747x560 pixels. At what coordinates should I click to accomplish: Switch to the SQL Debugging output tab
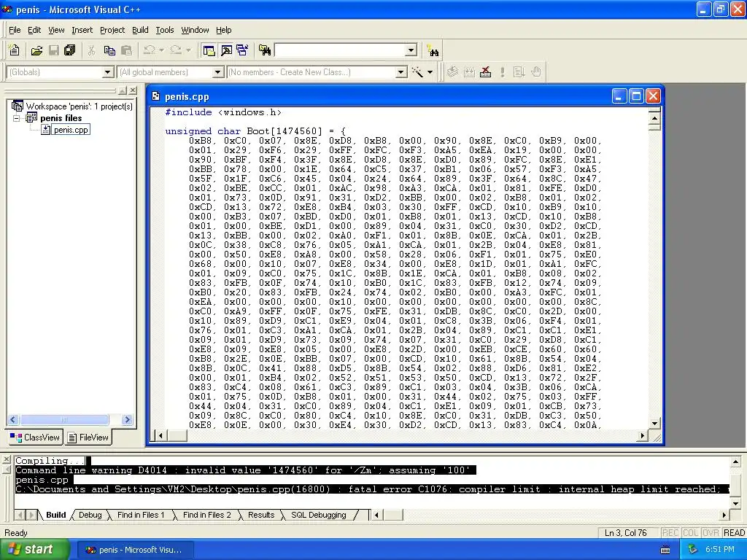(318, 515)
